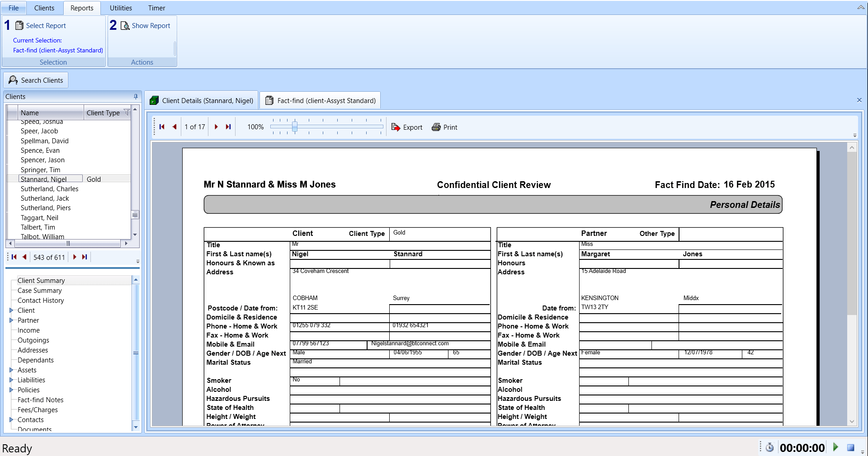Click Select Report icon
The height and width of the screenshot is (456, 868).
[x=19, y=26]
